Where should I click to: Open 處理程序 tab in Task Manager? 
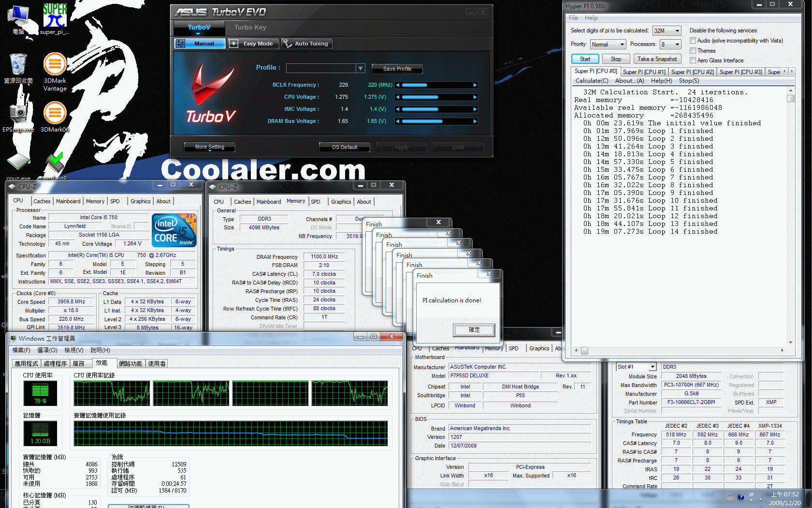click(x=56, y=363)
